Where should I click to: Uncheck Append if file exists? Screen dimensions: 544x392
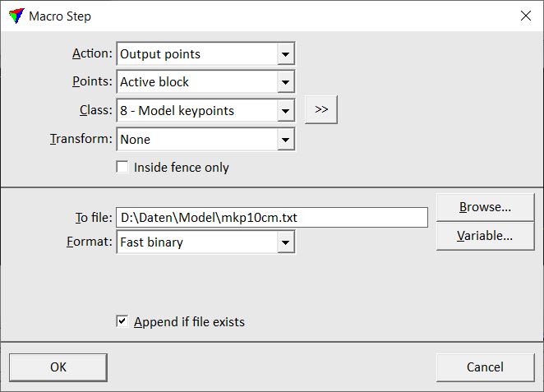pos(122,321)
